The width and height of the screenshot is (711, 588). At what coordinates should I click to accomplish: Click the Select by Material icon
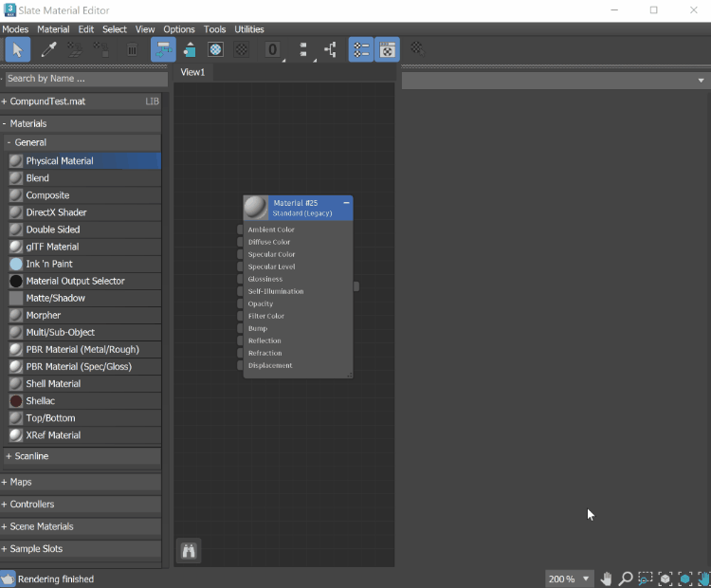click(x=418, y=49)
